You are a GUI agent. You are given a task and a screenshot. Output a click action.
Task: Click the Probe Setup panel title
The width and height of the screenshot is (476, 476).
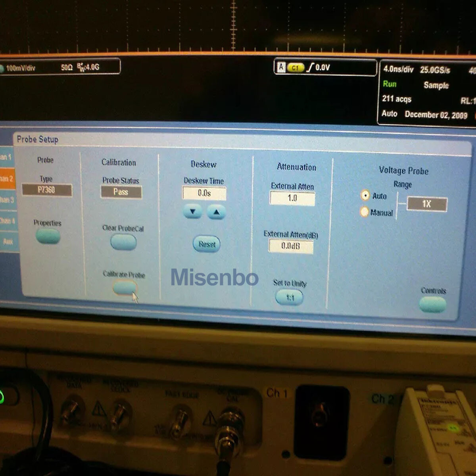[38, 139]
